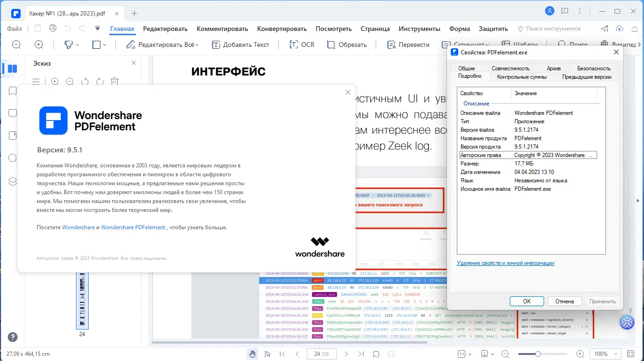Toggle the select tool in status bar
Screen dimensions: 644x361
[267, 354]
